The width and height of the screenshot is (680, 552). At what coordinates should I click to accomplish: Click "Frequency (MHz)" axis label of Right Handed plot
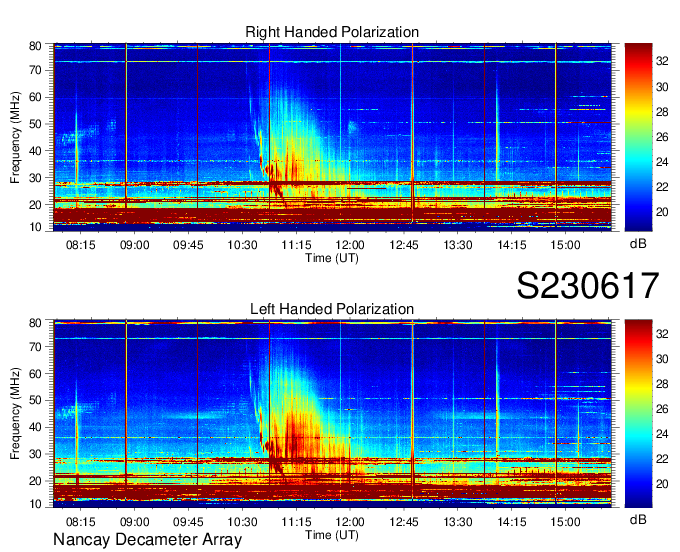(15, 137)
